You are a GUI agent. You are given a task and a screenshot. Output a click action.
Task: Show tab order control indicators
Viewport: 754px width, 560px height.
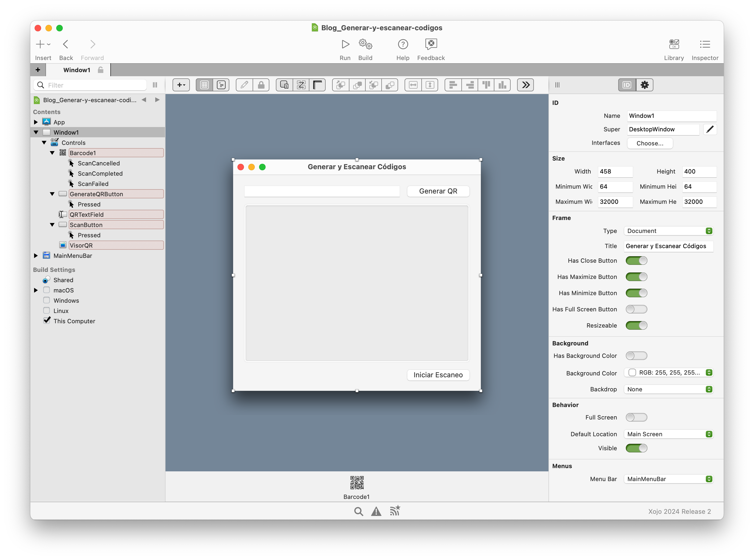pyautogui.click(x=284, y=85)
